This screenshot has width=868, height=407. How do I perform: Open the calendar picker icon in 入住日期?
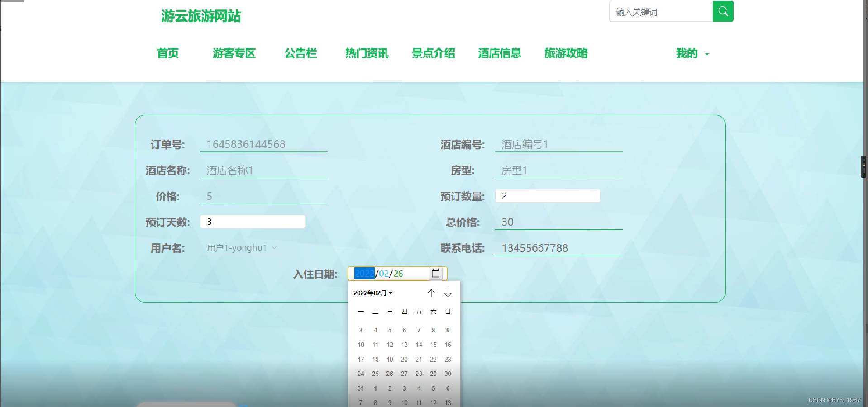pos(435,273)
